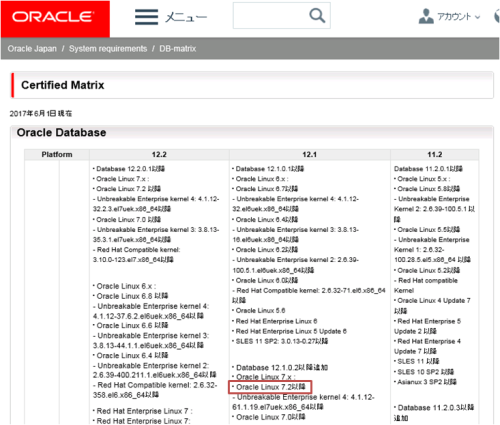Open System requirements breadcrumb link
Screen dimensions: 500x425
click(108, 49)
